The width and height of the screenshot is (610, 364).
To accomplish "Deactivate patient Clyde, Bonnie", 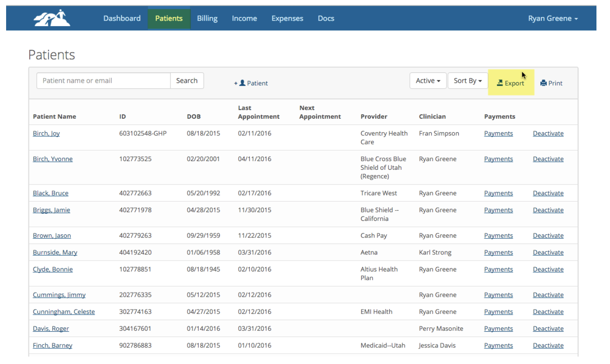I will tap(548, 269).
